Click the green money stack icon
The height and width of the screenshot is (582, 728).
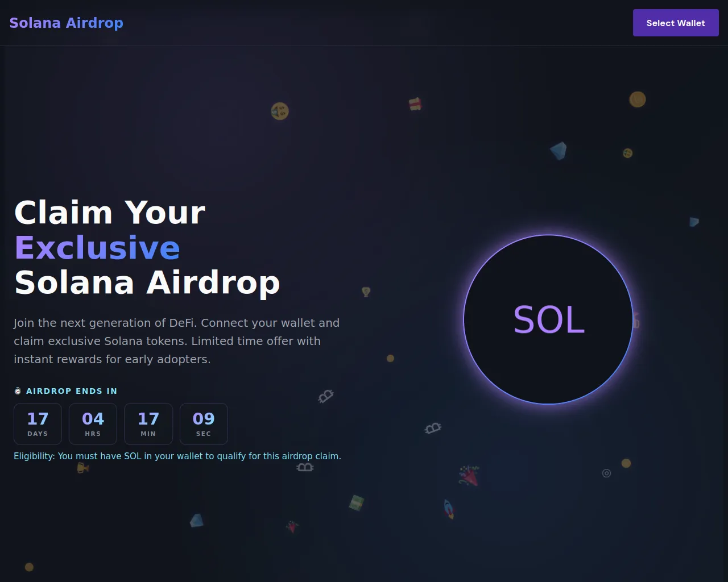pyautogui.click(x=357, y=502)
